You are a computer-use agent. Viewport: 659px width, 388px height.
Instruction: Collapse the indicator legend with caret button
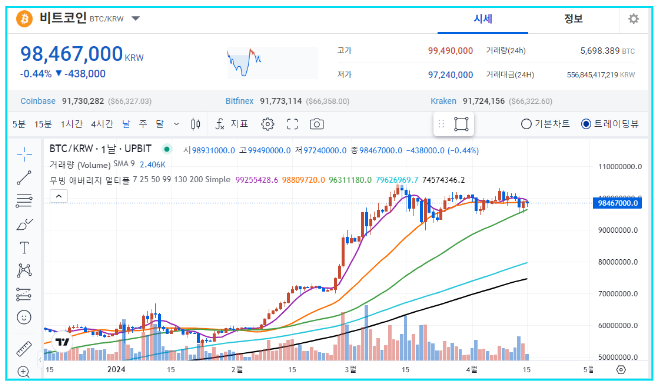(59, 196)
